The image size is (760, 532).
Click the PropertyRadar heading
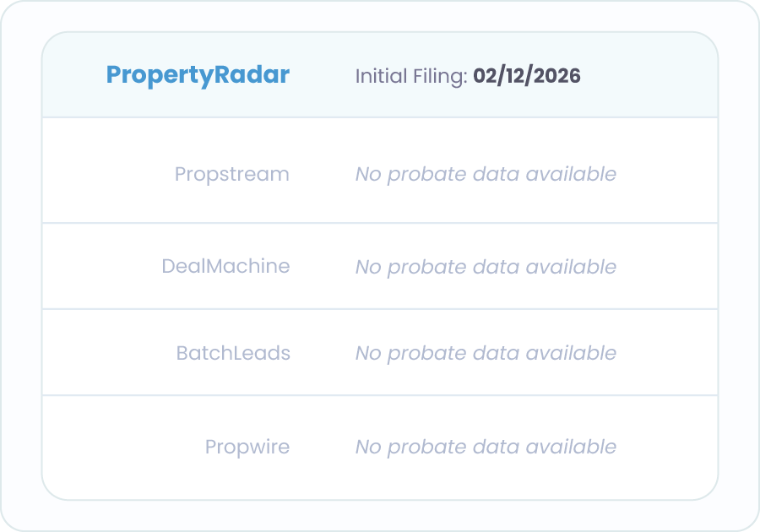point(198,75)
